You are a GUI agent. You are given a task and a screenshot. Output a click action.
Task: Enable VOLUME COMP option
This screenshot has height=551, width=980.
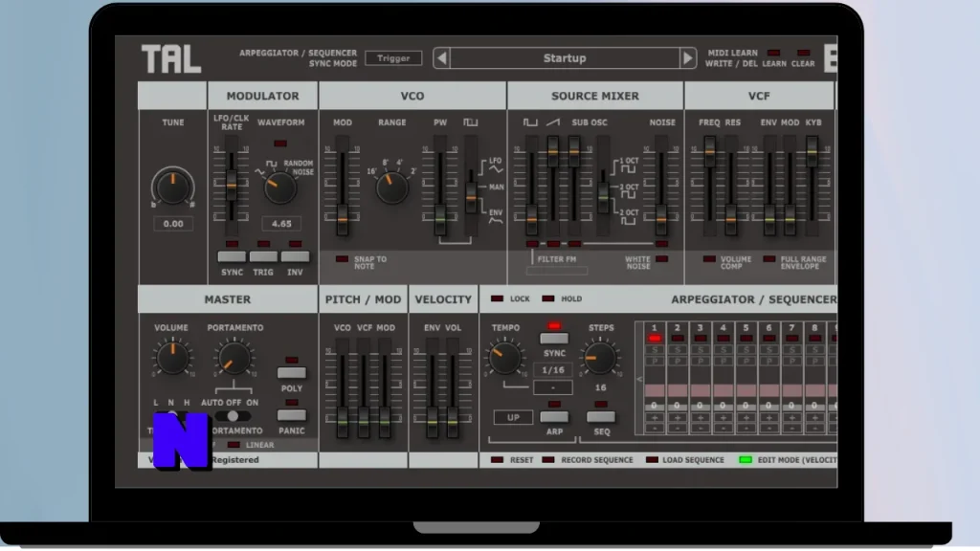coord(709,258)
